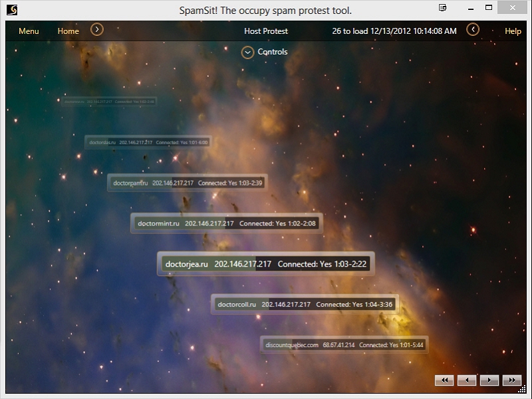
Task: Open the Menu item
Action: [x=29, y=31]
